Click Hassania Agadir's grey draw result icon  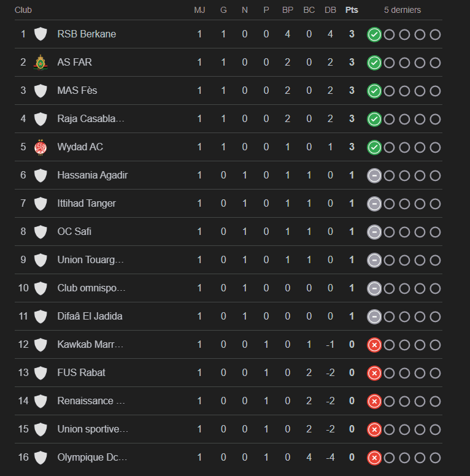[x=374, y=175]
